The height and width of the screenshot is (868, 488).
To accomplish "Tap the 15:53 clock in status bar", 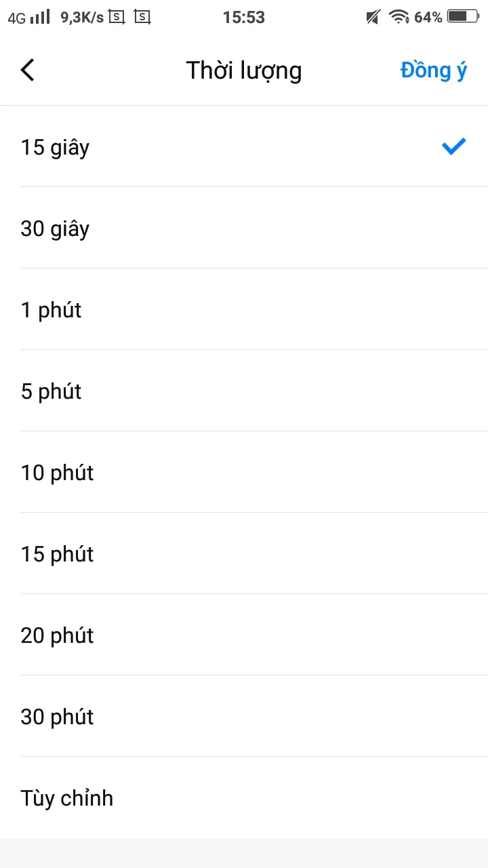I will [x=244, y=17].
